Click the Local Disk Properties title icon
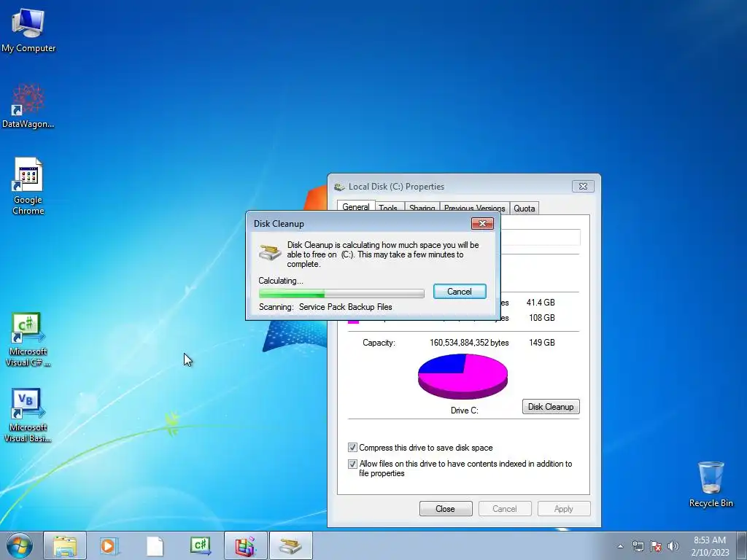The width and height of the screenshot is (747, 560). coord(339,187)
